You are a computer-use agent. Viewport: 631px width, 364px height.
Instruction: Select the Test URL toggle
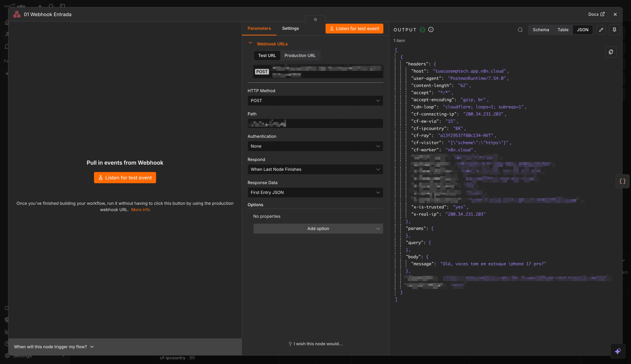[267, 55]
